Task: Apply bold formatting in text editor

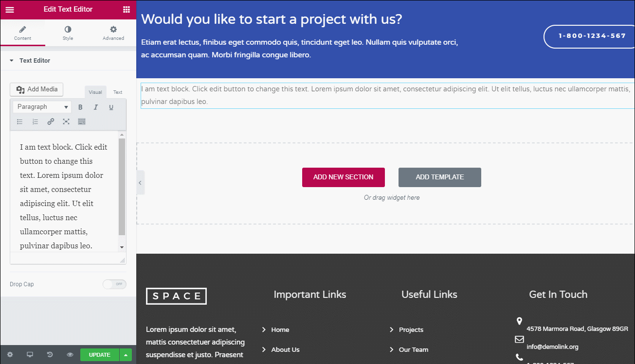Action: [80, 107]
